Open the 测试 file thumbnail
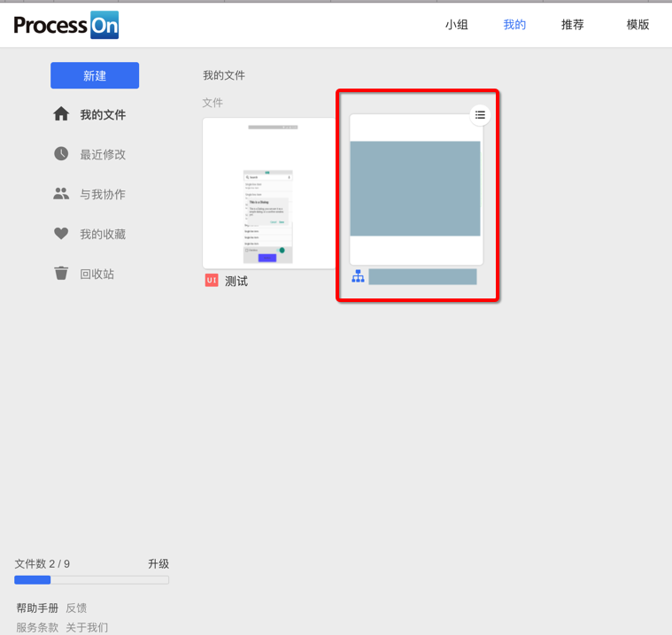The height and width of the screenshot is (635, 672). [x=269, y=193]
